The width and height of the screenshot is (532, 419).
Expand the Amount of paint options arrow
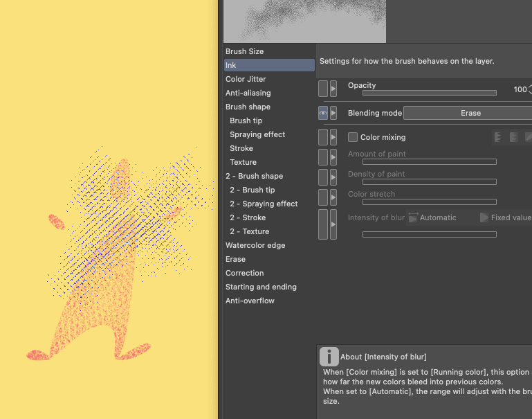tap(333, 157)
